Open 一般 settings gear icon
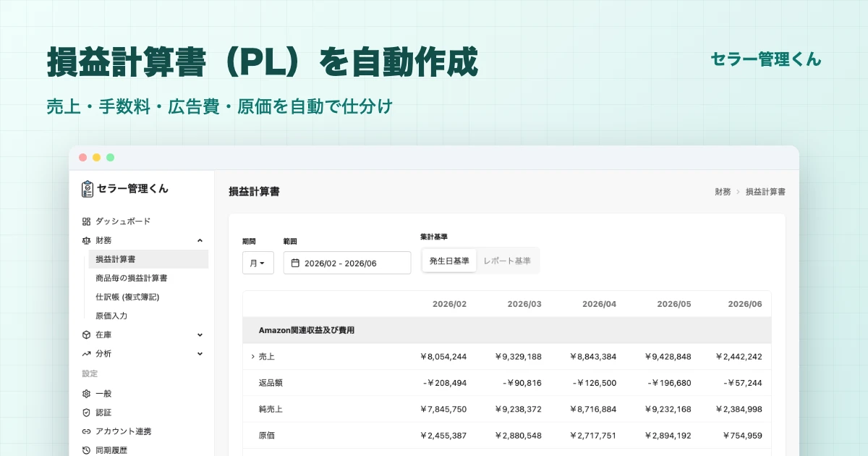Viewport: 868px width, 456px height. pyautogui.click(x=86, y=394)
